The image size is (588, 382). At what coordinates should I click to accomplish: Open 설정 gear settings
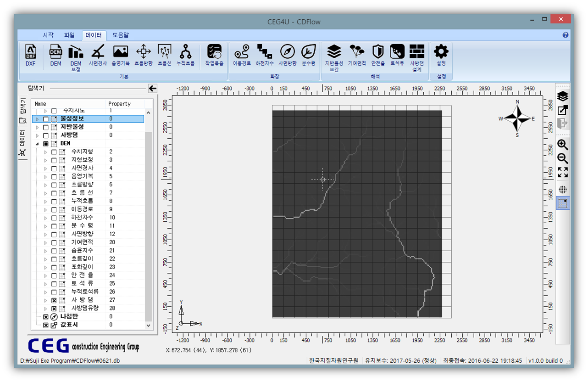coord(441,55)
